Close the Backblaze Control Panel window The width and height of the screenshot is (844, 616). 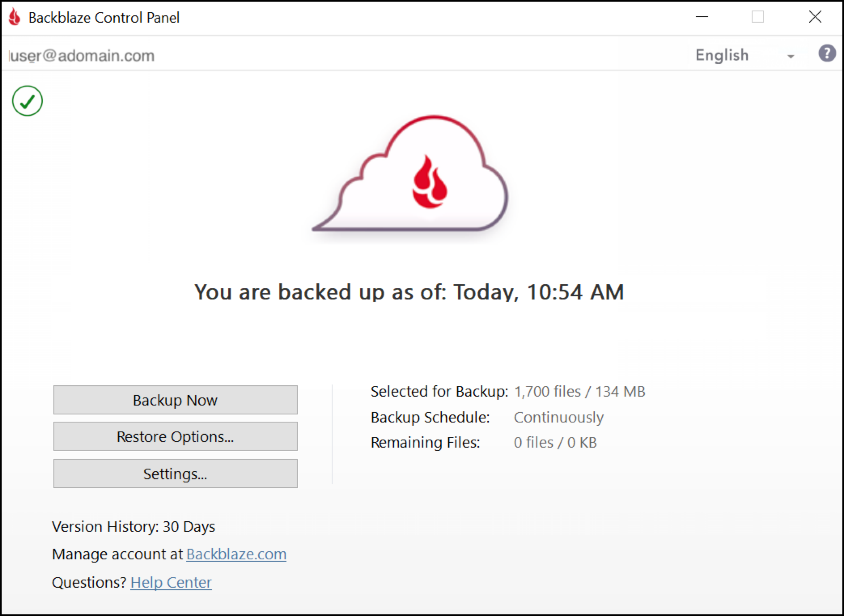point(815,17)
